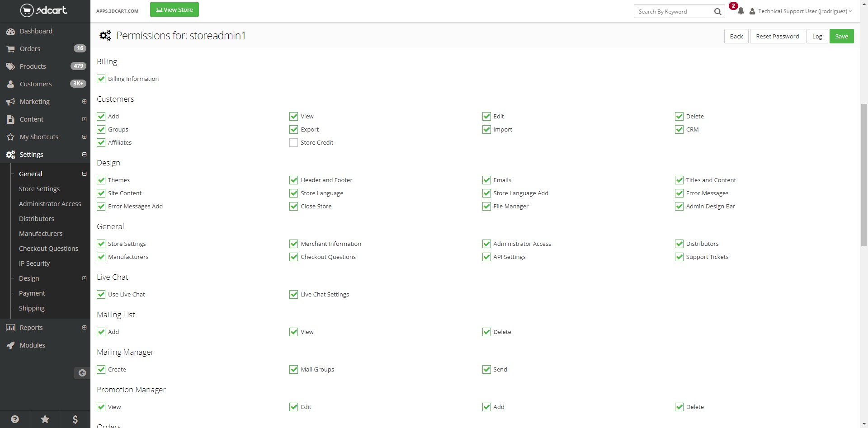Viewport: 868px width, 428px height.
Task: Enable the Store Credit checkbox
Action: coord(293,143)
